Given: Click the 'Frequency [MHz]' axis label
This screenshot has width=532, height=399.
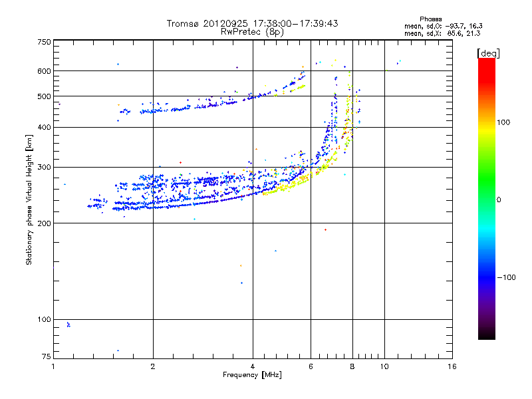Looking at the screenshot, I should click(252, 375).
